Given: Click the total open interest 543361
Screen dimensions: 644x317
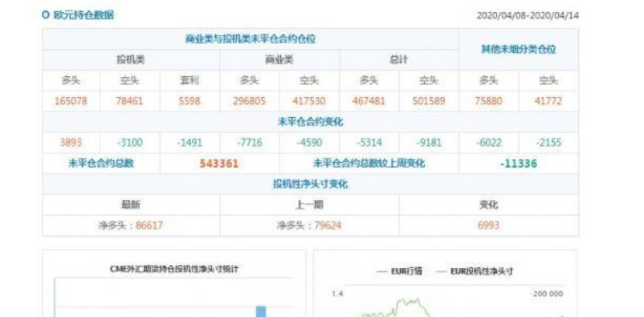Looking at the screenshot, I should 219,164.
